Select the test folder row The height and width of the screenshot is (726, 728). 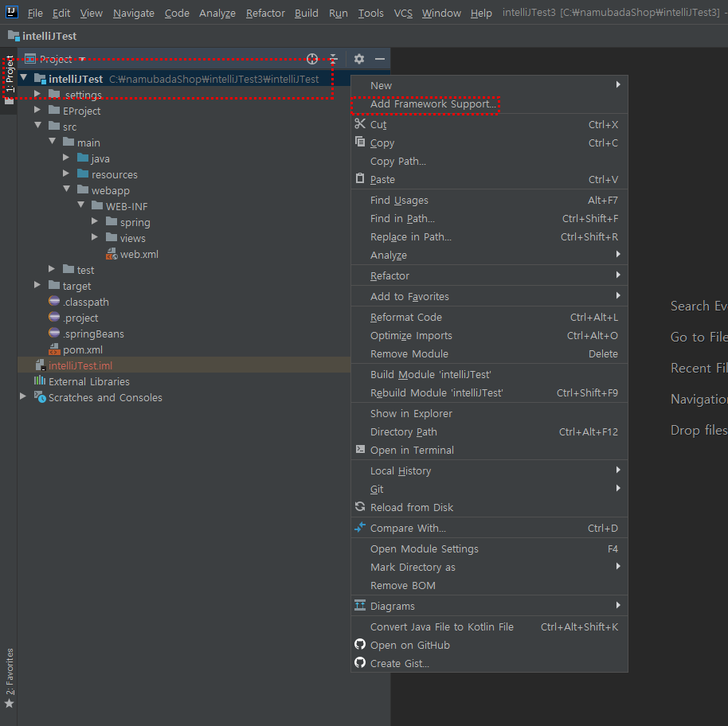pyautogui.click(x=184, y=270)
